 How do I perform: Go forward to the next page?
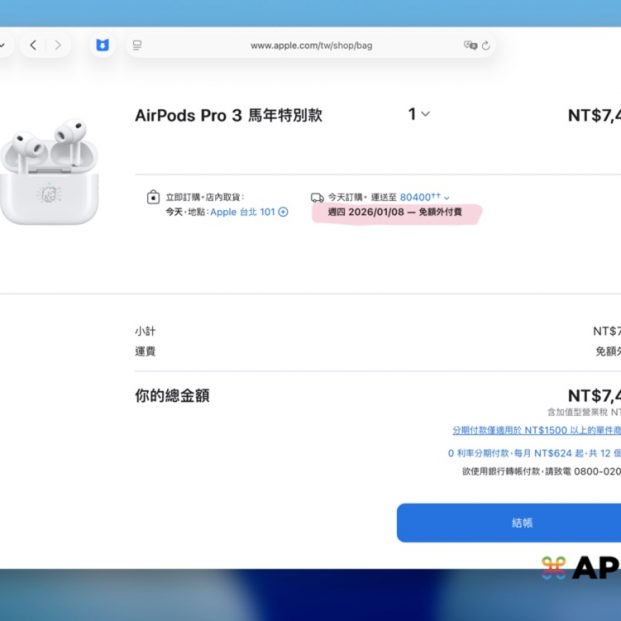point(58,45)
